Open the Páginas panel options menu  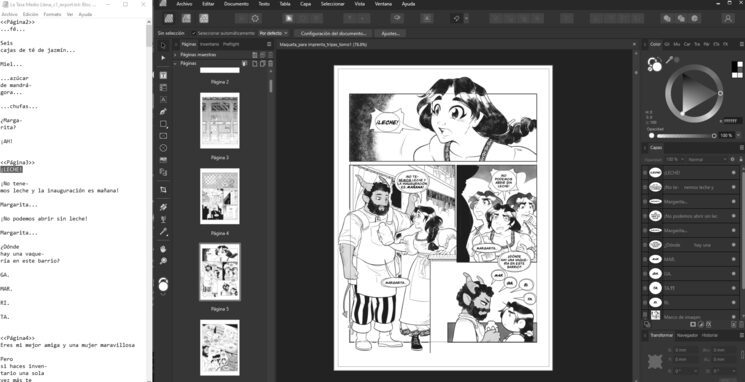click(269, 44)
